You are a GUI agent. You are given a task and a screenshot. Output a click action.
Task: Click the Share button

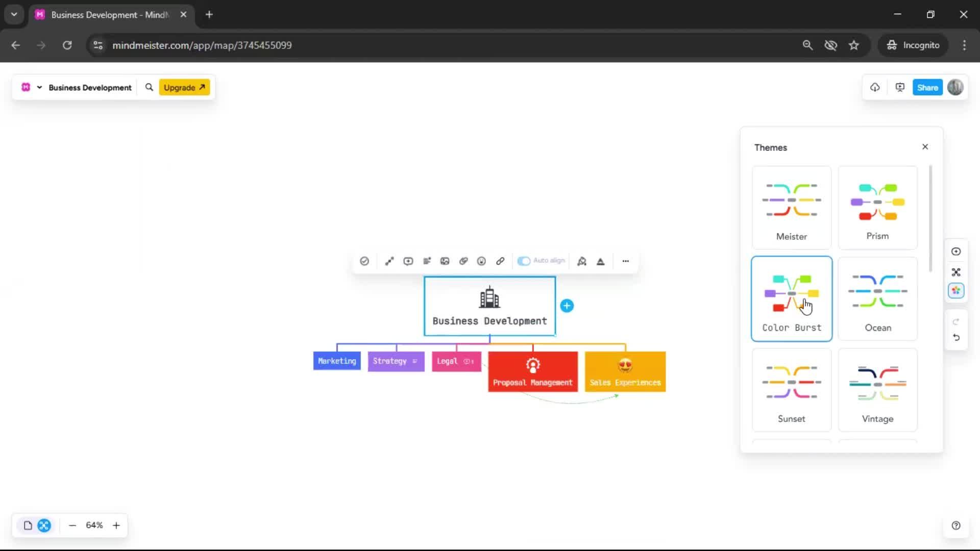click(927, 88)
